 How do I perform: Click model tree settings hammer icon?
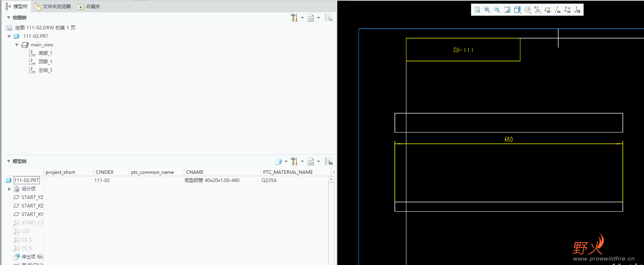[x=294, y=161]
